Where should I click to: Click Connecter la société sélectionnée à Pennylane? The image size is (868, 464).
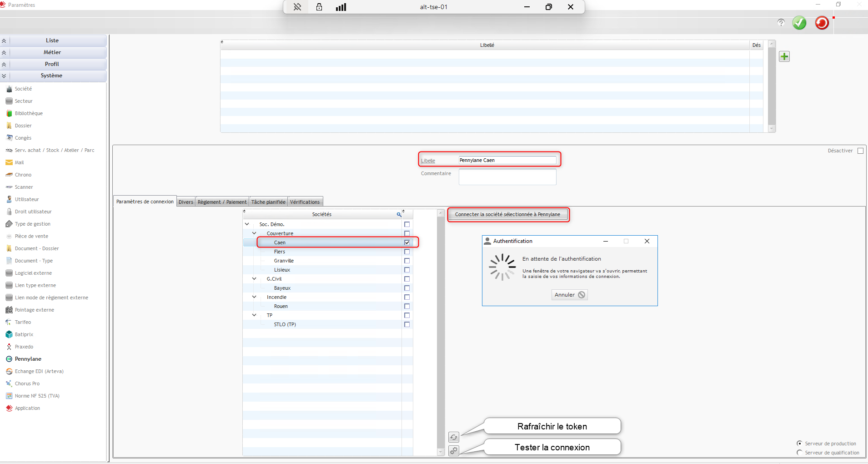[507, 214]
